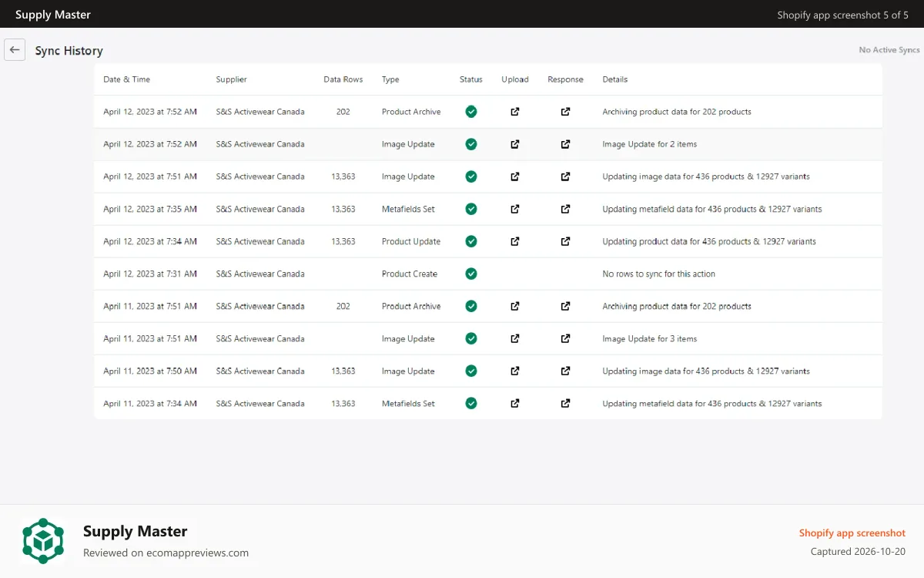Click the supplier name in the Product Create row
This screenshot has width=924, height=578.
pyautogui.click(x=260, y=274)
